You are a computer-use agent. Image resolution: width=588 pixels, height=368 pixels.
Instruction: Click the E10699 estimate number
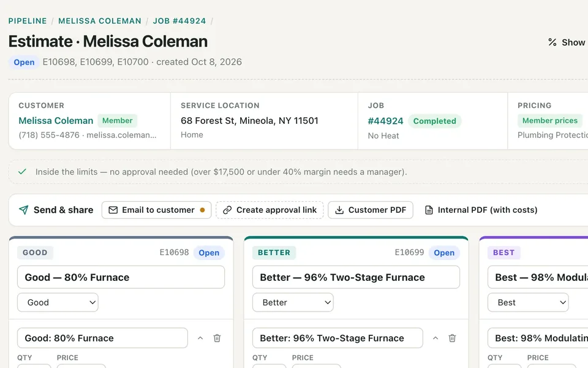point(409,252)
